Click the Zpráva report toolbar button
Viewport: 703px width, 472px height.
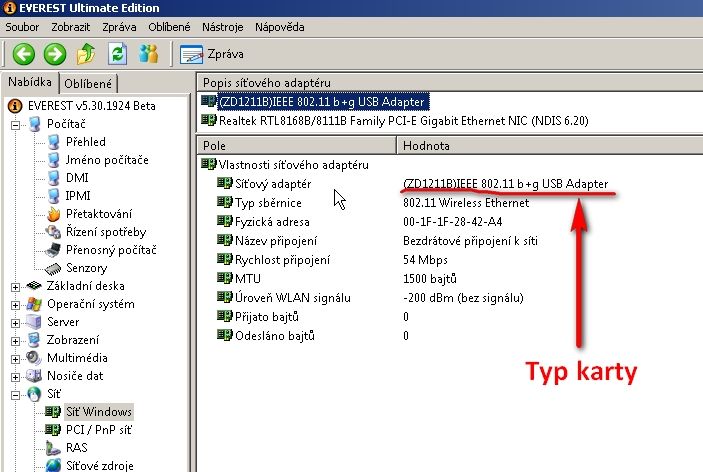212,54
